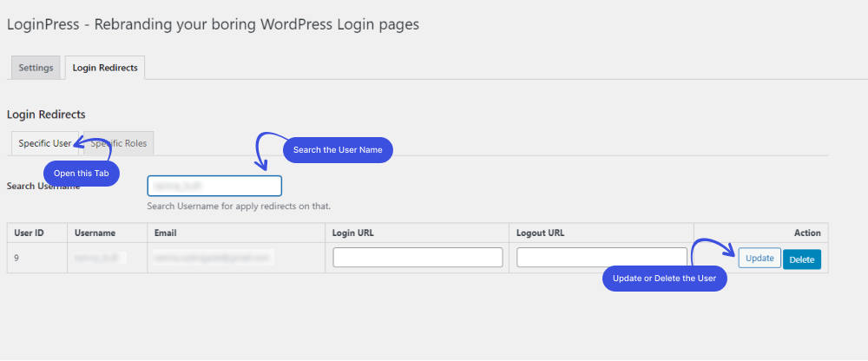Click the LoginPress page title heading
This screenshot has height=361, width=868.
coord(213,25)
